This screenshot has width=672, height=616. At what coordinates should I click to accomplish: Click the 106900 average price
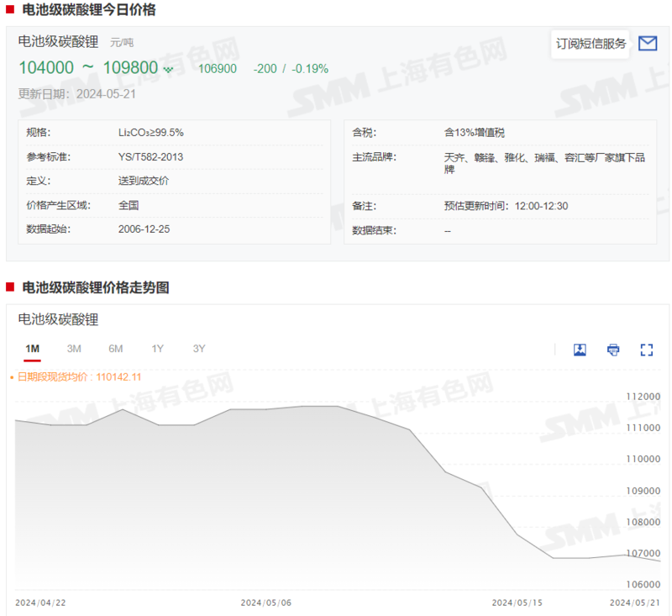pos(218,69)
